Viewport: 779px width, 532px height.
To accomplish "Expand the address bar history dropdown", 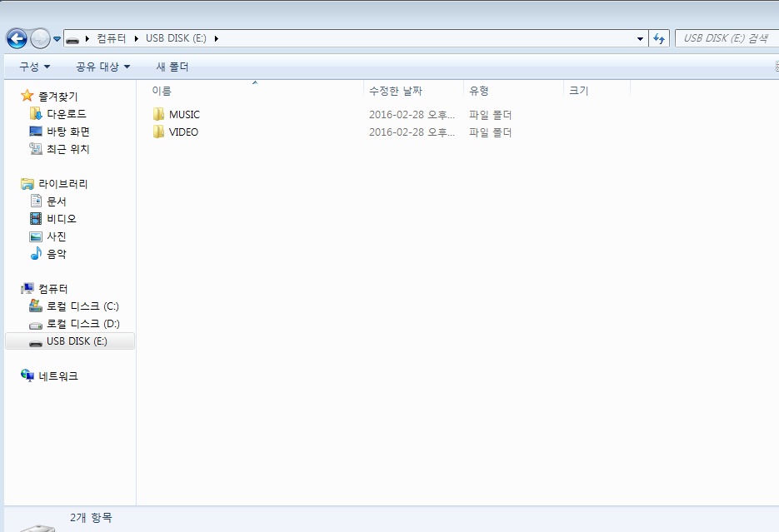I will [x=640, y=38].
